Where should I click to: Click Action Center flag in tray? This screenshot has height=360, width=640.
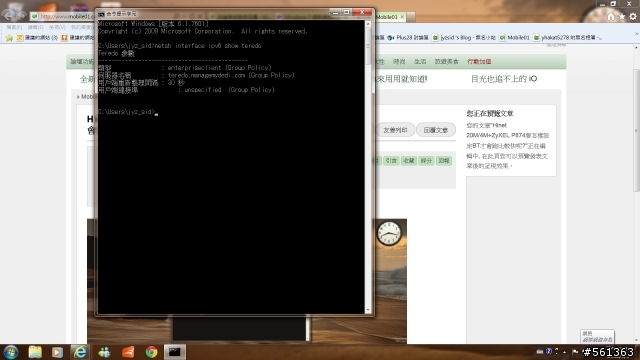(575, 352)
